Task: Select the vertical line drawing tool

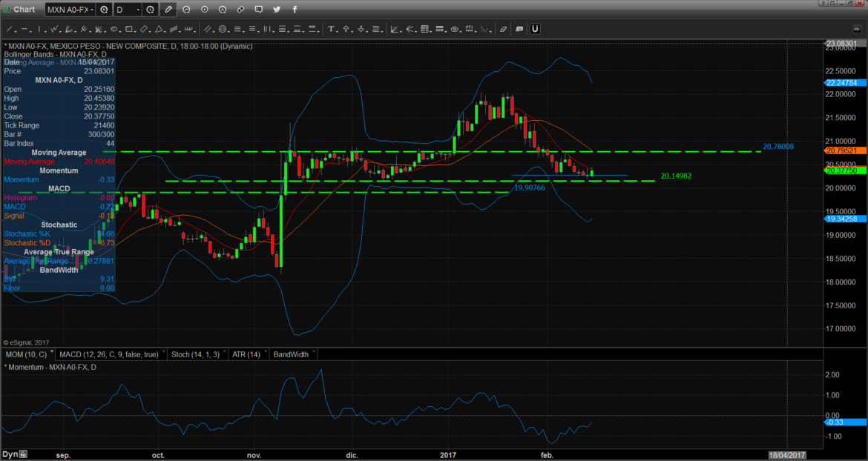Action: (39, 29)
